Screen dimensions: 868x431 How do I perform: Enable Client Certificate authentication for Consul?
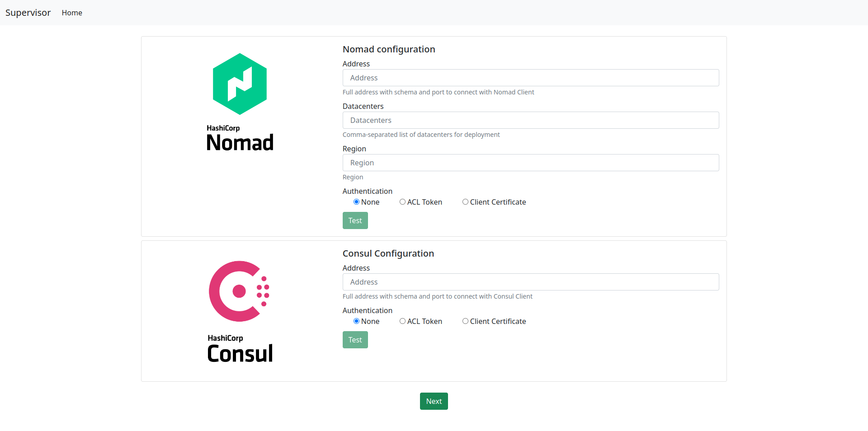(465, 321)
